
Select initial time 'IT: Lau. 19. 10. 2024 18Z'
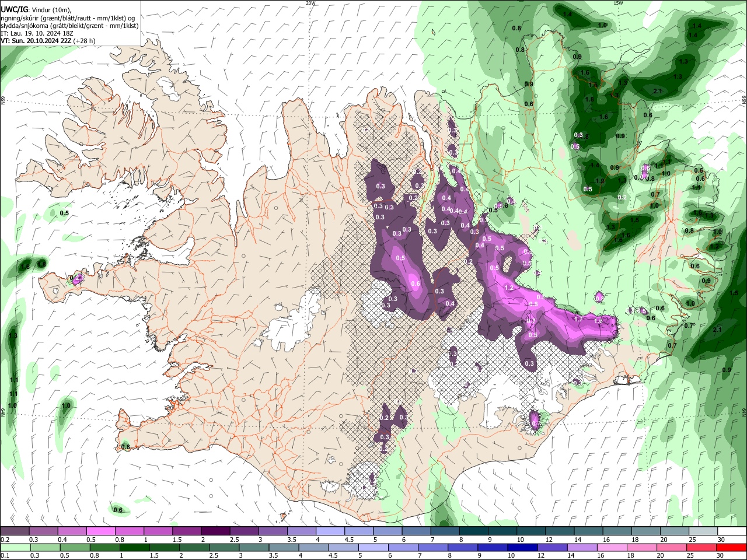pos(37,33)
